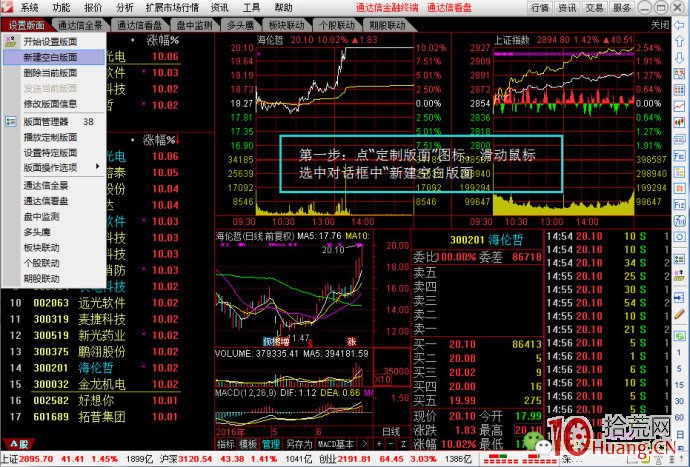Switch to 通达信全景 tab

tap(80, 25)
